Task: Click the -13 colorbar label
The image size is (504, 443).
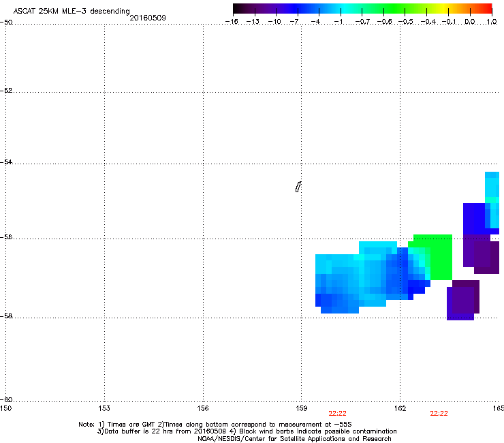Action: coord(253,22)
